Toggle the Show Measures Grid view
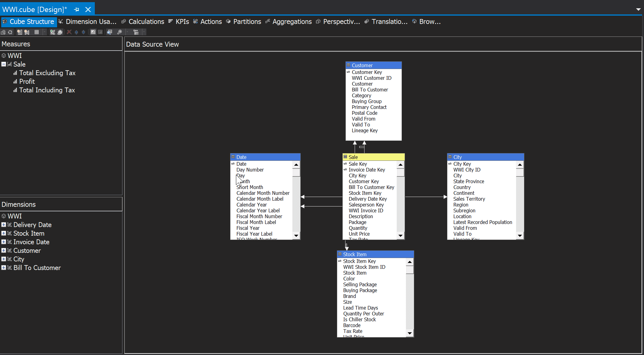The width and height of the screenshot is (644, 355). [x=37, y=32]
